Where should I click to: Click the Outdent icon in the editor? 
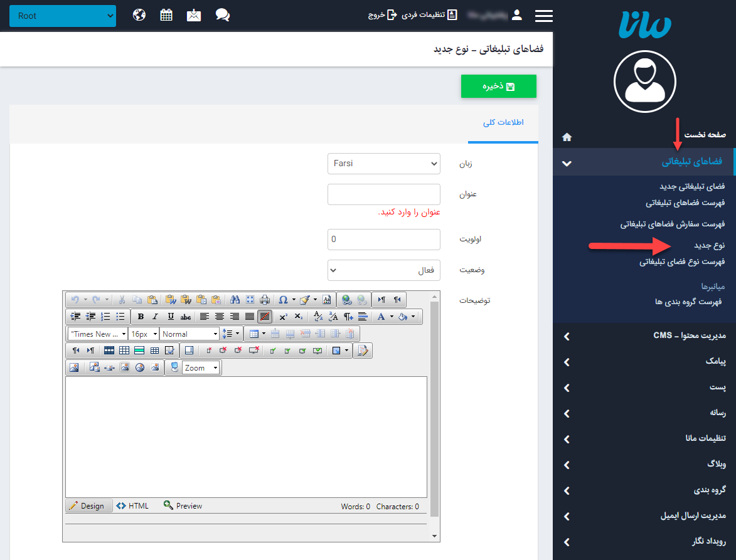click(90, 317)
